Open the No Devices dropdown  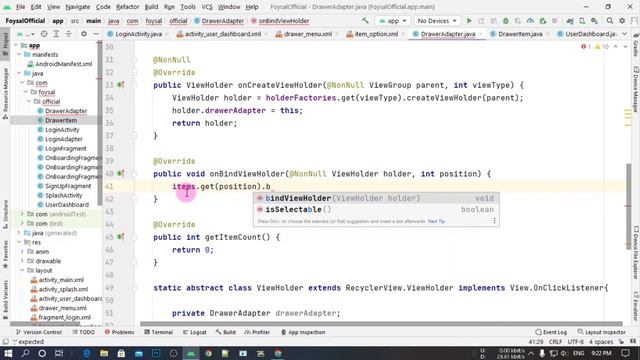coord(437,20)
